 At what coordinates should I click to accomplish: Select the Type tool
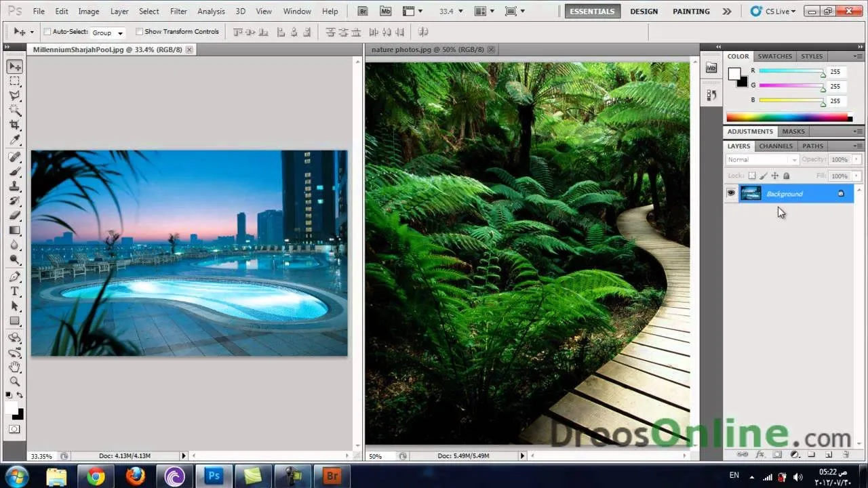14,291
